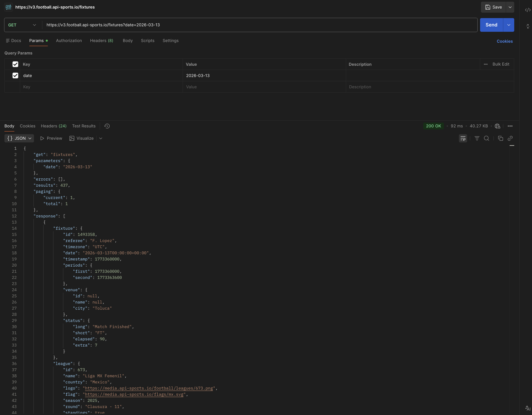This screenshot has height=415, width=532.
Task: Toggle the select-all params header checkbox
Action: [15, 64]
